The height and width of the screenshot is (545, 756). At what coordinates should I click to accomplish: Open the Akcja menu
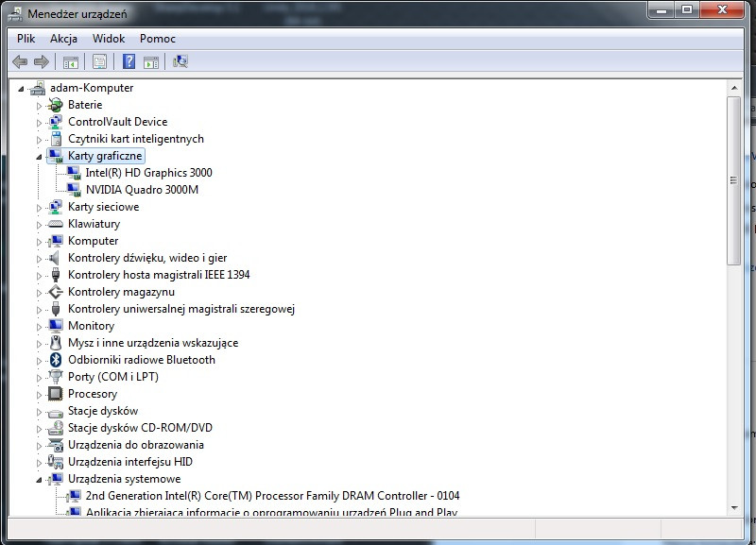click(62, 39)
